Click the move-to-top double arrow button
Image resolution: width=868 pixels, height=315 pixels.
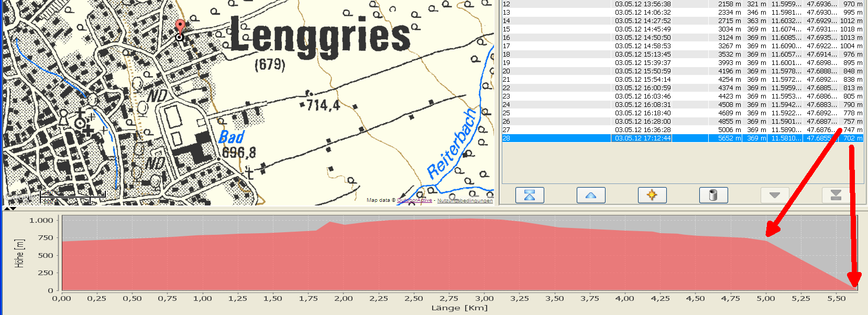tap(530, 195)
